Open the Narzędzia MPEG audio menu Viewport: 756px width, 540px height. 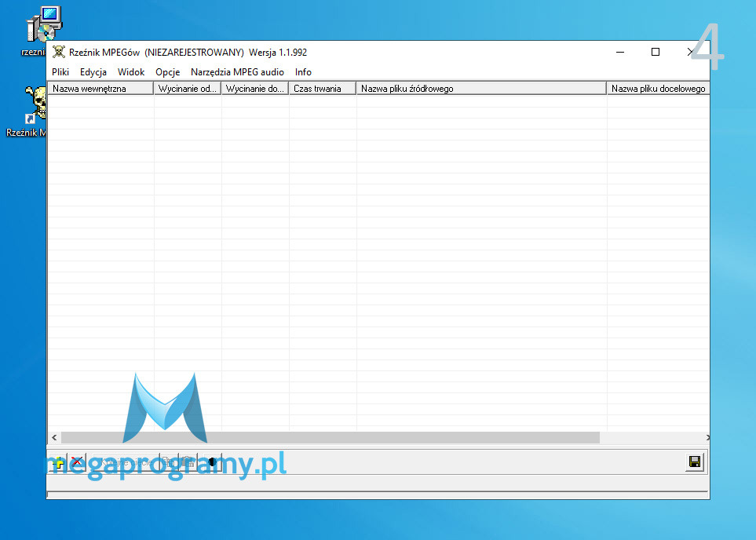(237, 72)
